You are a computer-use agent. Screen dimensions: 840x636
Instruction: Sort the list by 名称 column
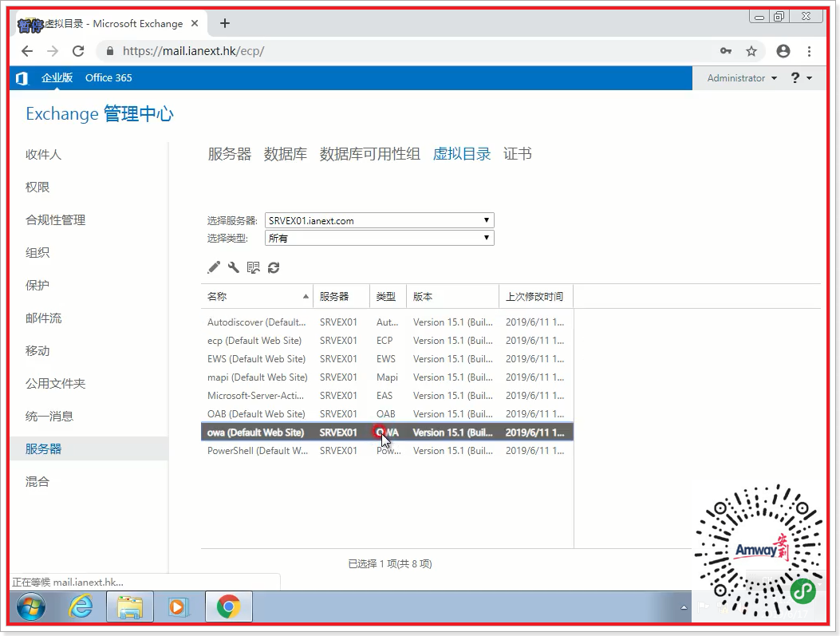pos(257,296)
